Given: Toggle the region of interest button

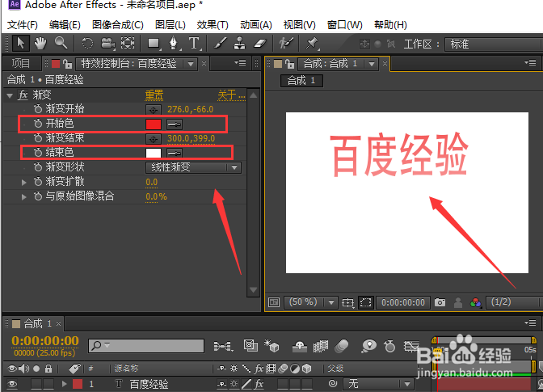Looking at the screenshot, I should 366,302.
